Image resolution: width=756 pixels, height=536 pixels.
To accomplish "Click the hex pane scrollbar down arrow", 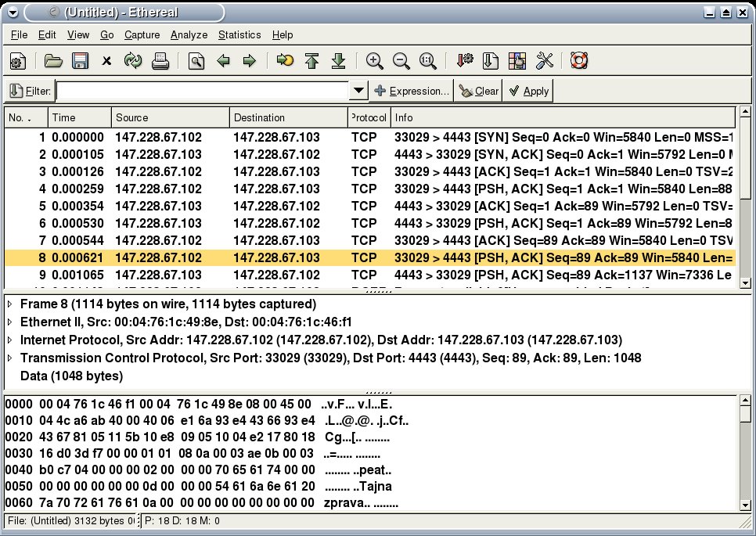I will coord(745,505).
